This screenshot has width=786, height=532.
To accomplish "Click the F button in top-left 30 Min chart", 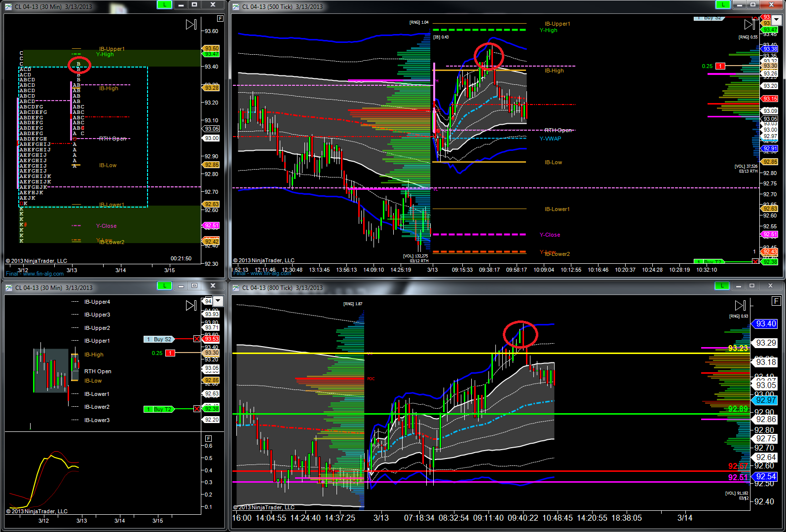I will point(220,18).
